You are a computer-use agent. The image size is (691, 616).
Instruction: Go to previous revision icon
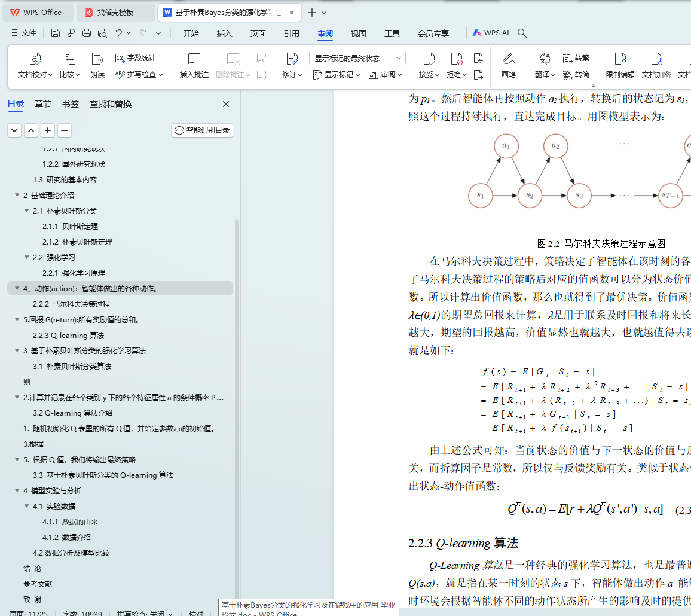click(479, 58)
